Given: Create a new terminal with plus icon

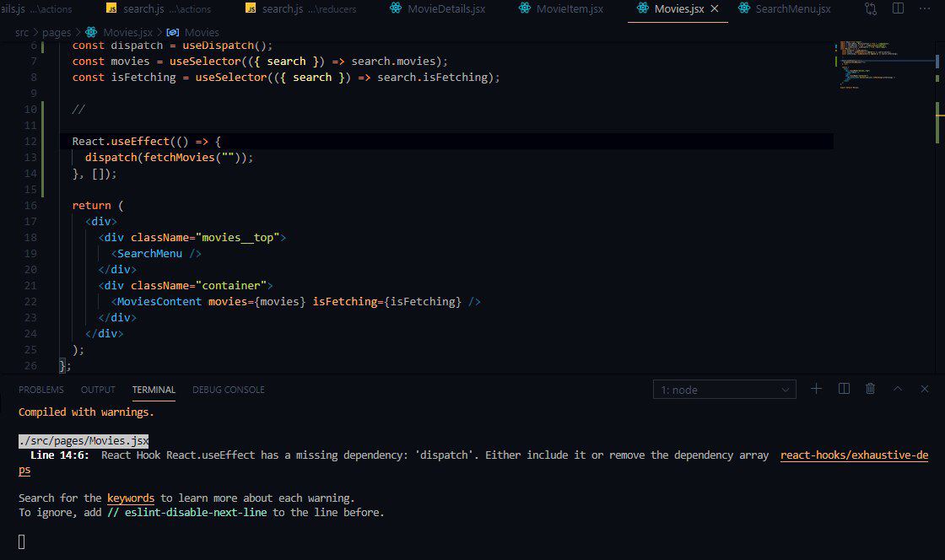Looking at the screenshot, I should tap(817, 389).
